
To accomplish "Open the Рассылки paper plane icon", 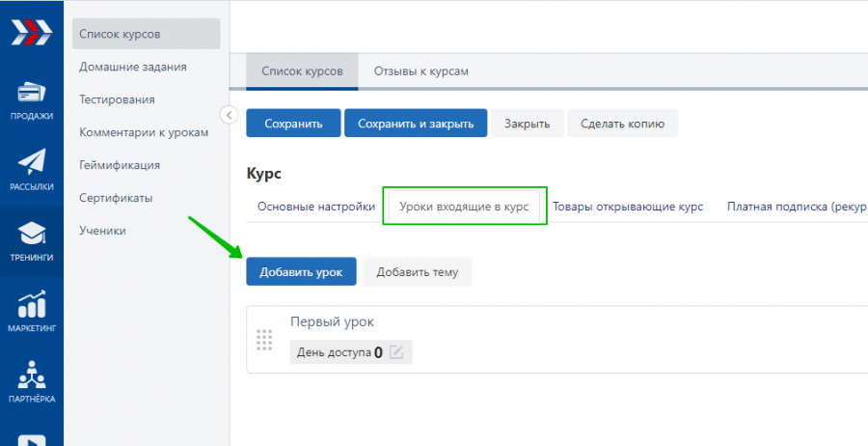I will [31, 163].
